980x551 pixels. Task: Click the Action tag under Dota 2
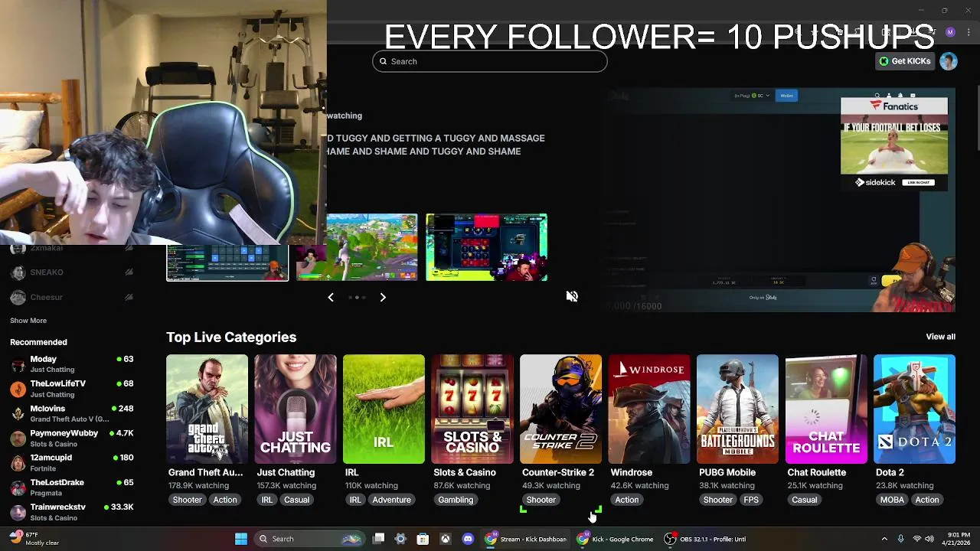pyautogui.click(x=926, y=500)
